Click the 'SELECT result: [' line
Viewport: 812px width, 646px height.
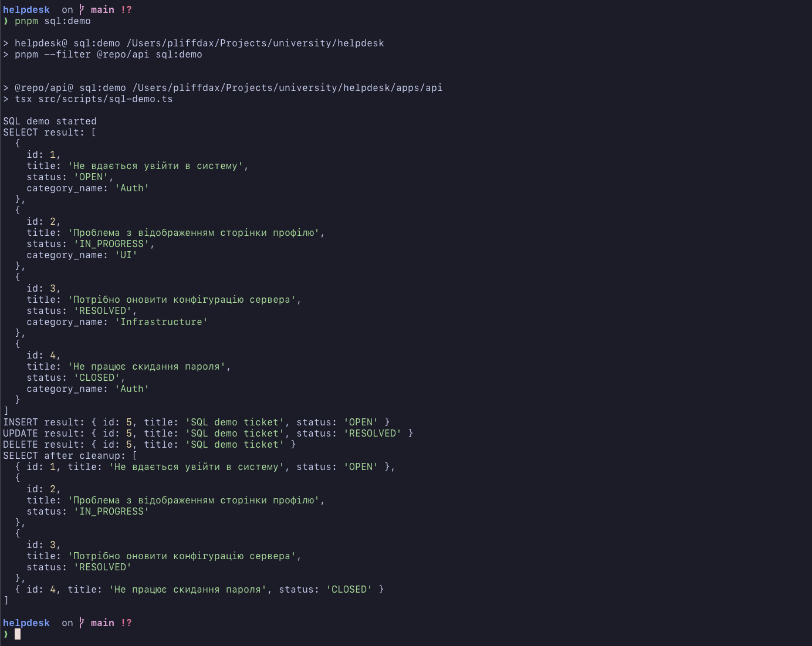[50, 133]
